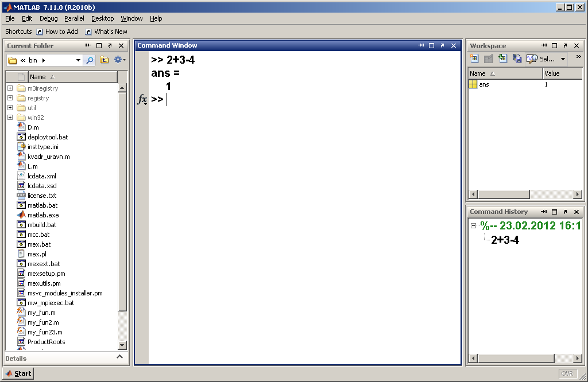Undock the Current Folder panel
Viewport: 588px width, 382px height.
(110, 45)
